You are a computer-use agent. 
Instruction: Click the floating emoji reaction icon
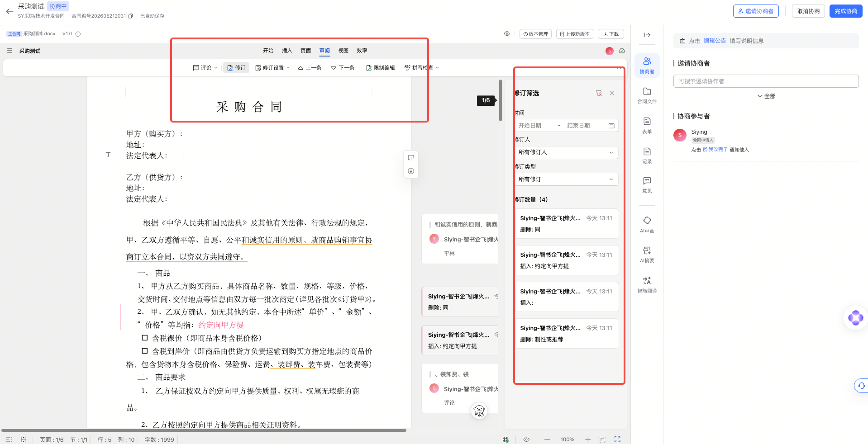pyautogui.click(x=411, y=171)
